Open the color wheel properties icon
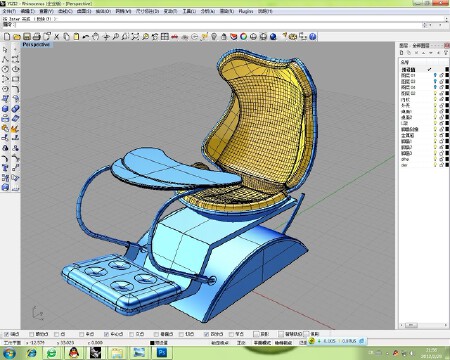Viewport: 450px width, 360px height. (243, 37)
